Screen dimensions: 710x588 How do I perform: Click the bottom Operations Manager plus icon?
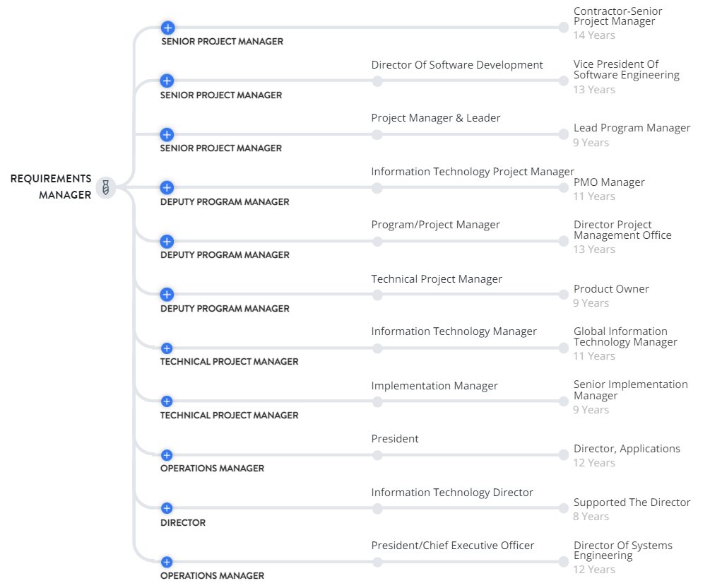[167, 562]
